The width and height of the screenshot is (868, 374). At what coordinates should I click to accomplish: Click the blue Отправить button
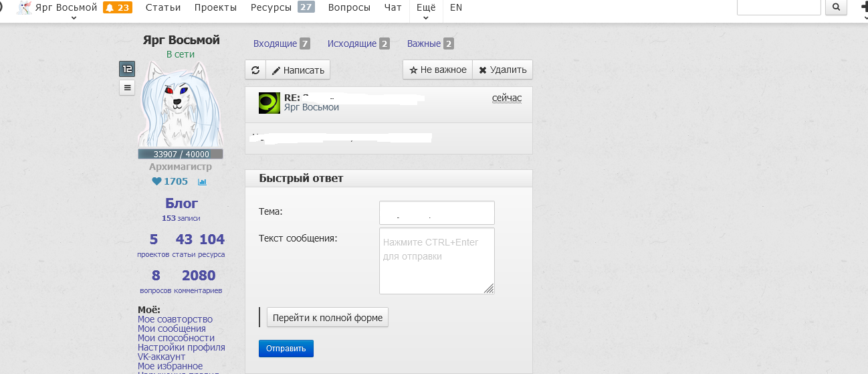click(x=286, y=349)
